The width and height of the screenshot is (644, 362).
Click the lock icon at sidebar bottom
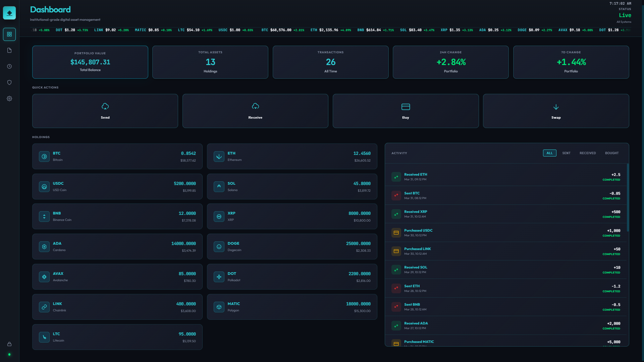[x=9, y=344]
